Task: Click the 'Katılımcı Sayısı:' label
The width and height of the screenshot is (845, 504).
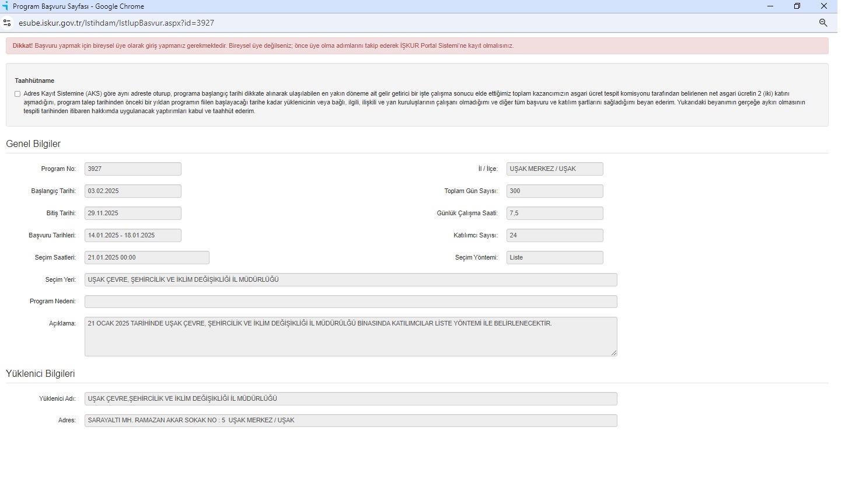Action: coord(476,236)
